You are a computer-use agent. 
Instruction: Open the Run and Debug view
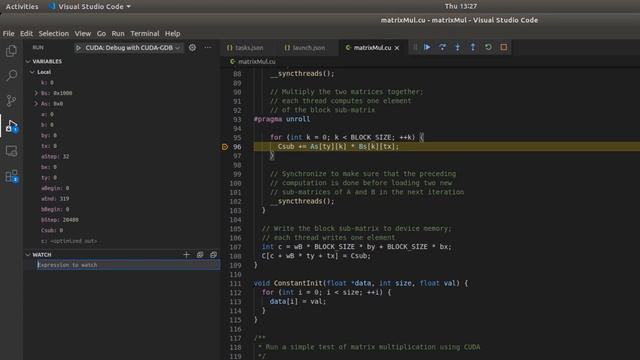(x=11, y=126)
